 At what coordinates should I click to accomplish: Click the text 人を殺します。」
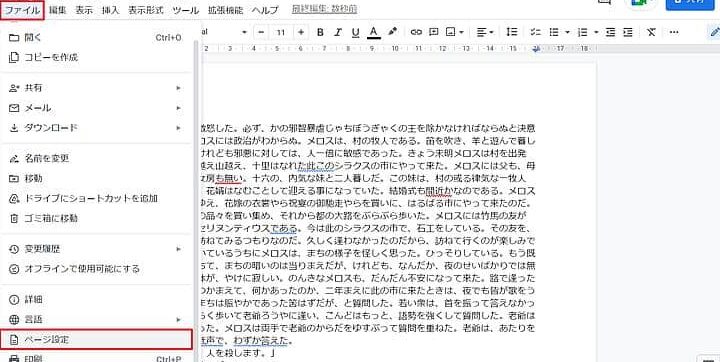click(241, 354)
